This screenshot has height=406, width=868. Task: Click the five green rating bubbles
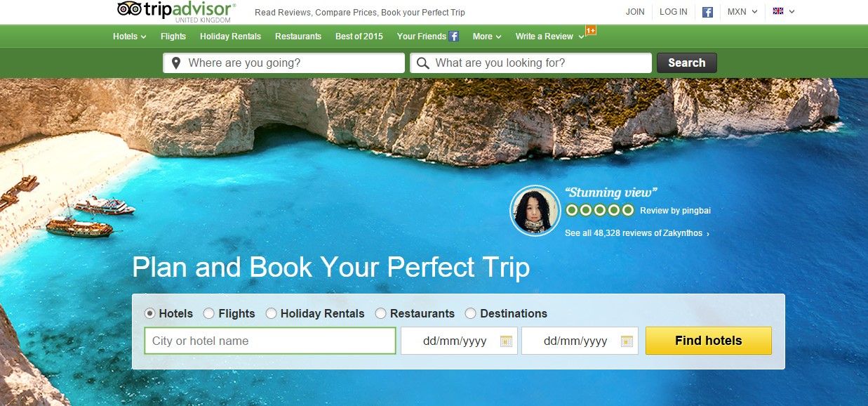pos(600,210)
